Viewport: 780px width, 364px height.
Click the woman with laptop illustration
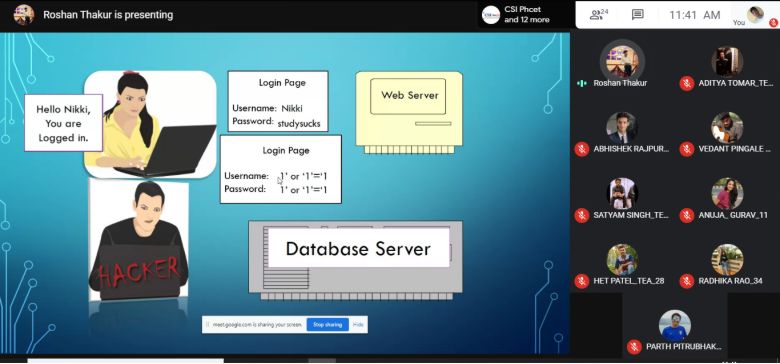[x=150, y=124]
